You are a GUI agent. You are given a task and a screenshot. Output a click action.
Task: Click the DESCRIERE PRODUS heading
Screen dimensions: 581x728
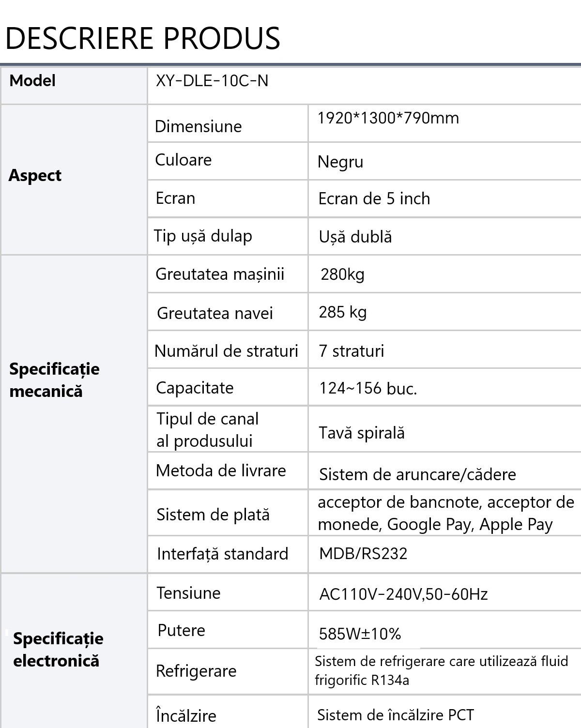(143, 38)
